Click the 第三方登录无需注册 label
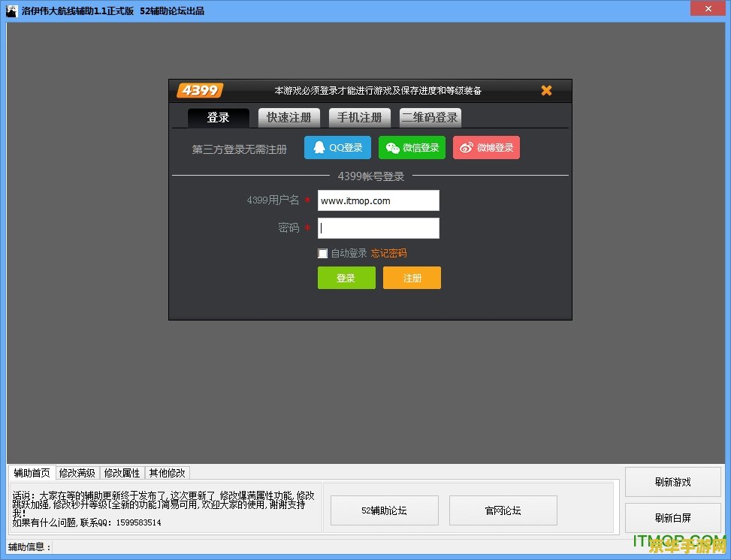Viewport: 731px width, 560px height. click(x=239, y=149)
